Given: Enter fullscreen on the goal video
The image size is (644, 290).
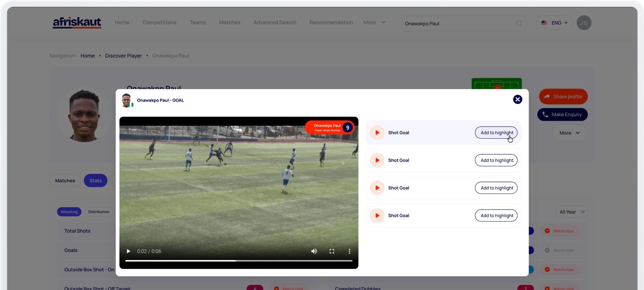Looking at the screenshot, I should tap(332, 251).
